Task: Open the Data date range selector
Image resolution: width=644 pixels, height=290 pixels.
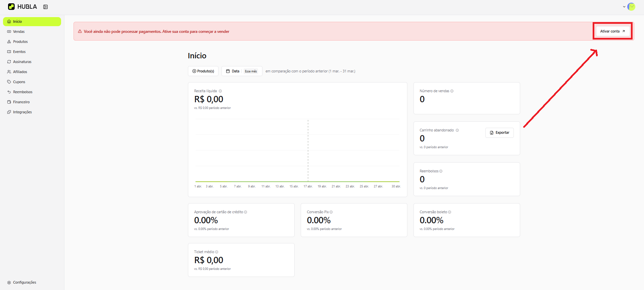Action: (242, 71)
